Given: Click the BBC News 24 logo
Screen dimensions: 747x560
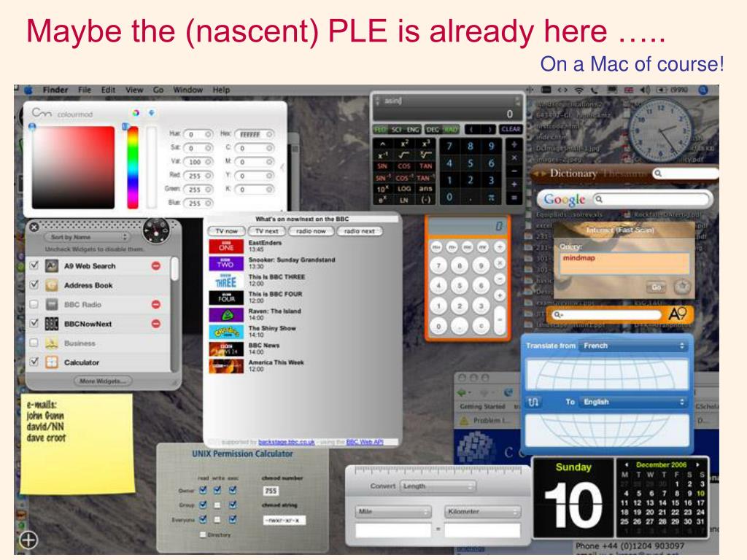Looking at the screenshot, I should pyautogui.click(x=226, y=349).
